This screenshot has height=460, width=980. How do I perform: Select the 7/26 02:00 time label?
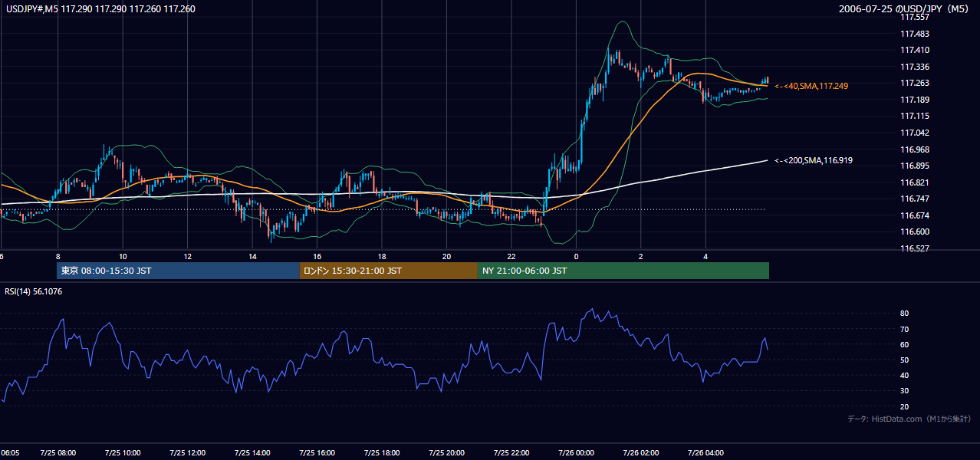click(641, 453)
